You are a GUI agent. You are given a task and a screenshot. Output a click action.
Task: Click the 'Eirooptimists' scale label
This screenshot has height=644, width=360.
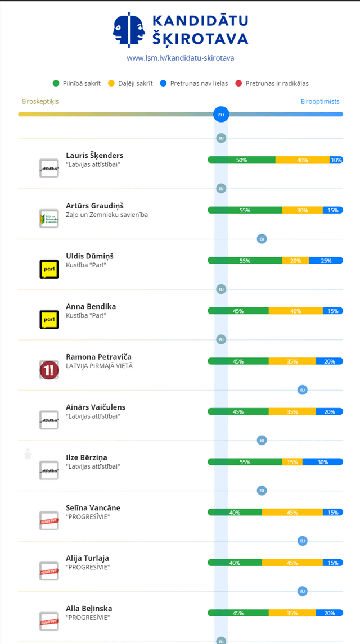320,102
